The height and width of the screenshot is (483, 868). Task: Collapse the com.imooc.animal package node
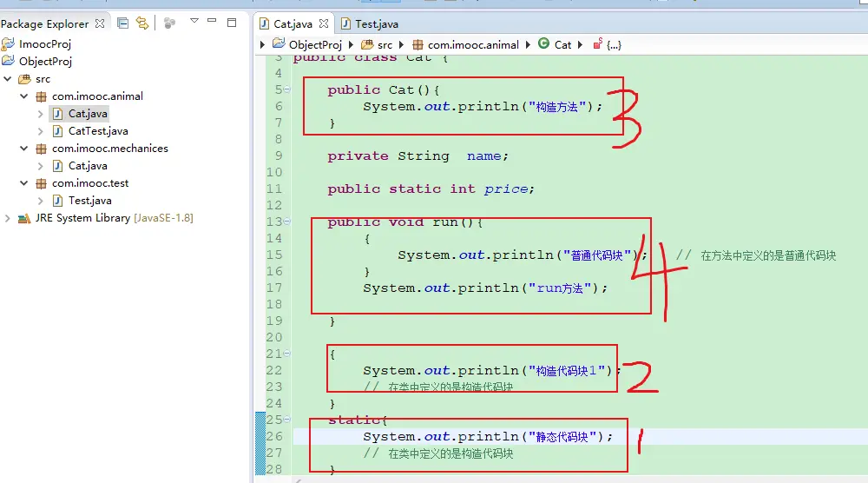click(24, 96)
